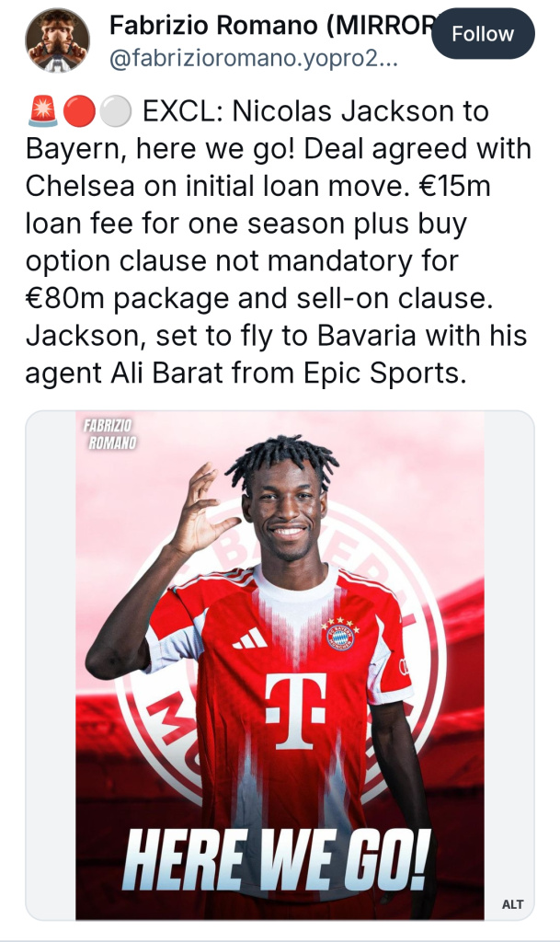This screenshot has height=942, width=560.
Task: Click the Telekom T logo on jersey
Action: pos(296,711)
